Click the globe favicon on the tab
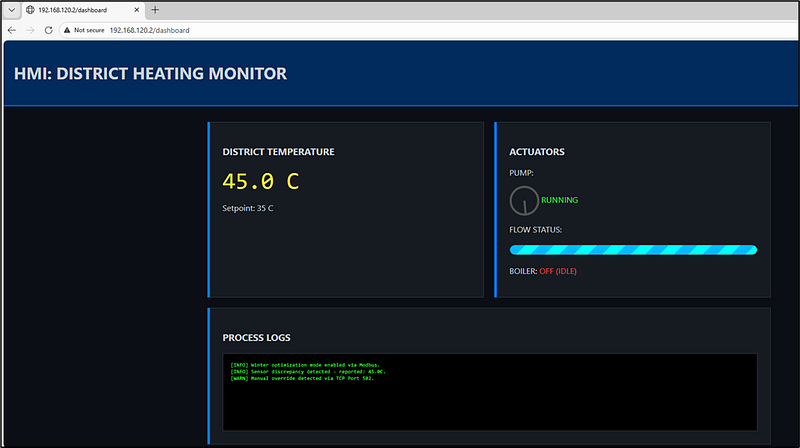The height and width of the screenshot is (448, 800). pyautogui.click(x=30, y=10)
